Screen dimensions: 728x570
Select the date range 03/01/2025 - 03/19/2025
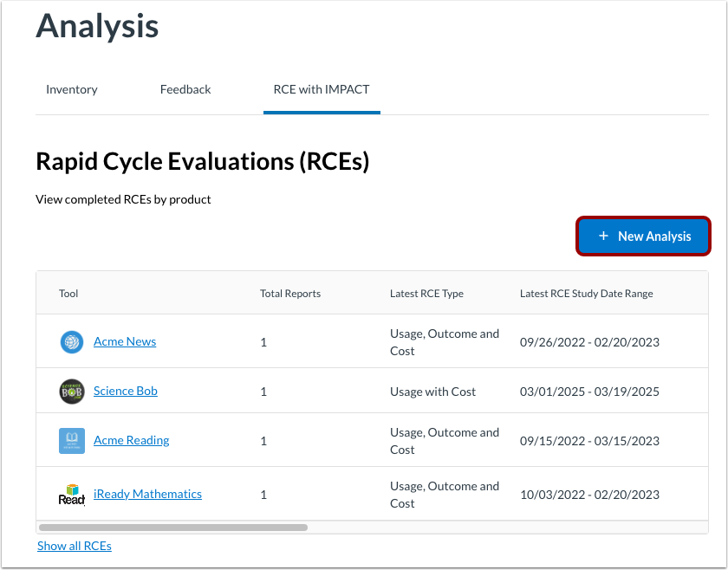click(x=589, y=392)
